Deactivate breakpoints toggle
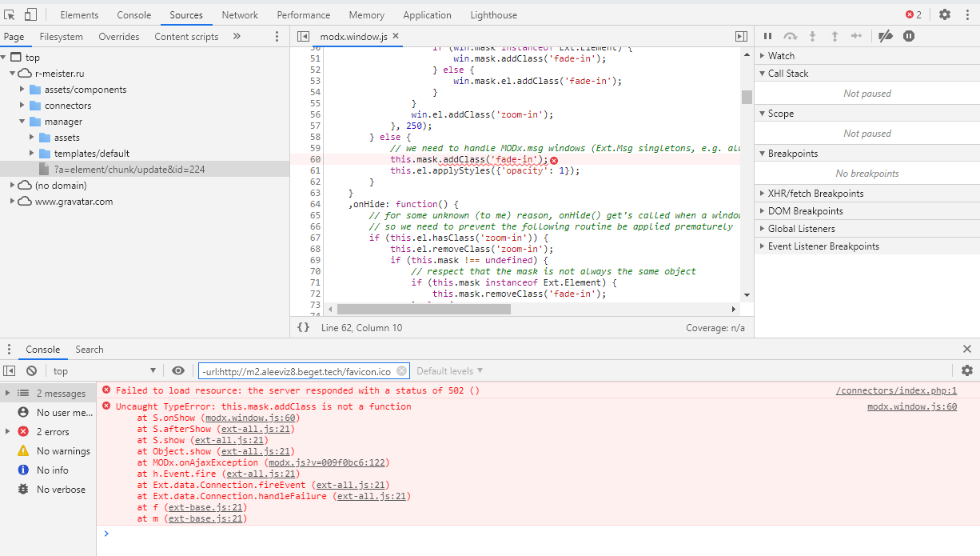 point(885,36)
